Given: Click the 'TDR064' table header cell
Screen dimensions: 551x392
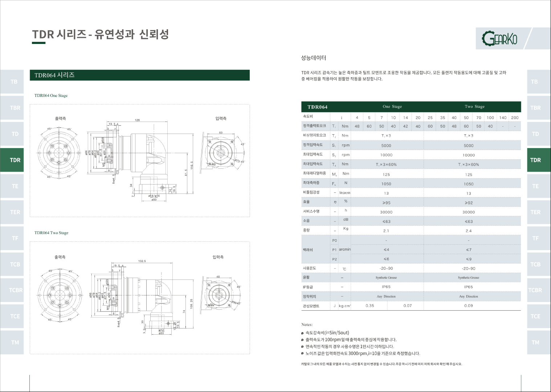Looking at the screenshot, I should click(317, 107).
